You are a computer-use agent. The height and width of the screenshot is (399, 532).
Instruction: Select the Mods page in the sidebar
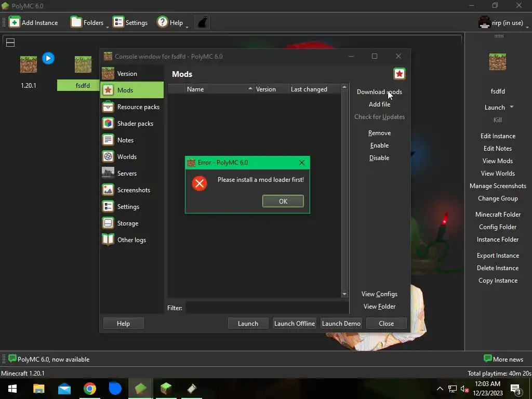[x=131, y=90]
